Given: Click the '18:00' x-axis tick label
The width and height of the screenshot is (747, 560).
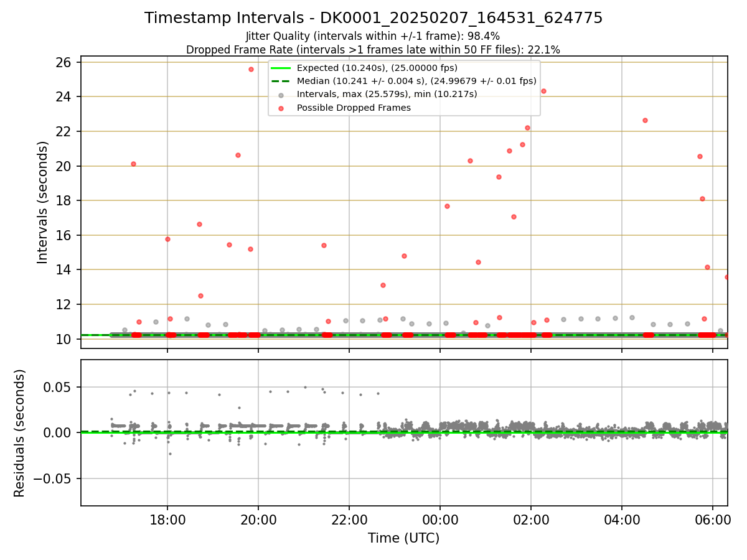Looking at the screenshot, I should tap(167, 519).
